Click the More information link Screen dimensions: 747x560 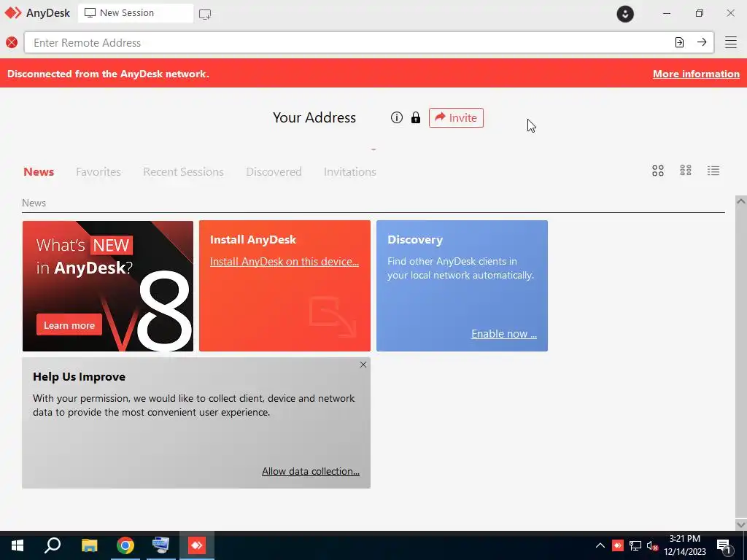pyautogui.click(x=696, y=74)
